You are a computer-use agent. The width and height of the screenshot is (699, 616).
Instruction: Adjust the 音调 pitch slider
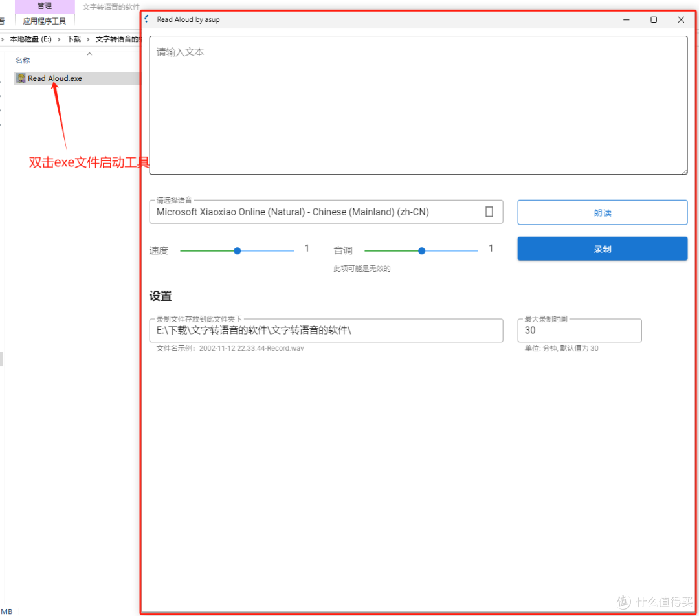tap(421, 251)
